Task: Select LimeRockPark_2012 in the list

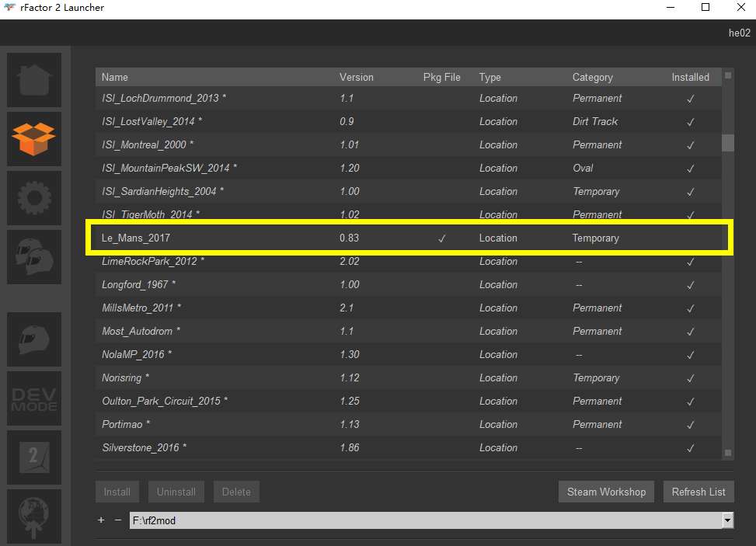Action: tap(409, 261)
